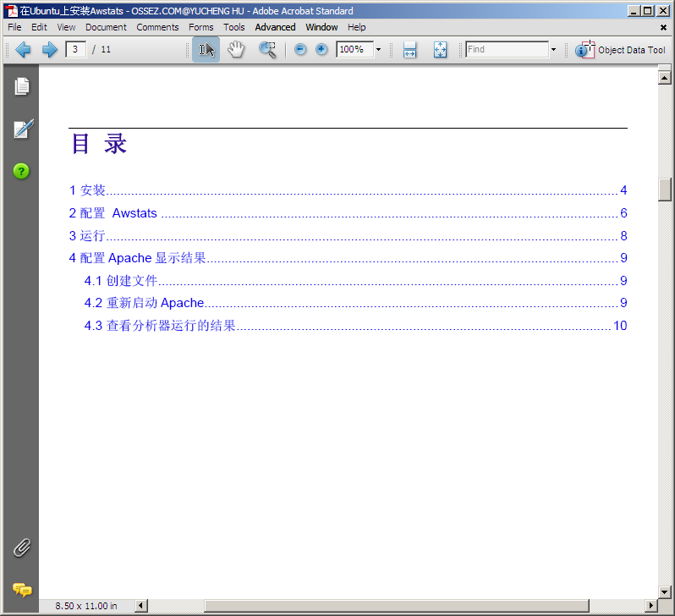Open the Advanced menu
Image resolution: width=675 pixels, height=616 pixels.
click(275, 27)
